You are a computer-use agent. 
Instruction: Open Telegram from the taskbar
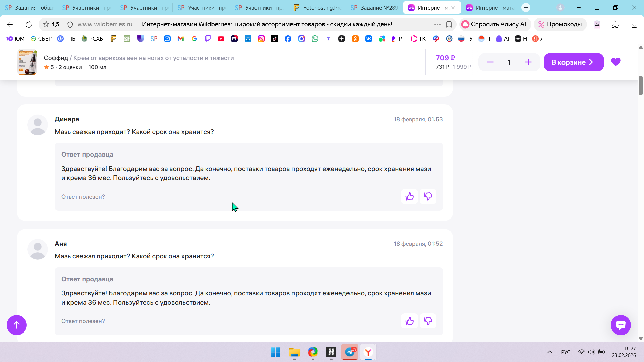coord(350,352)
